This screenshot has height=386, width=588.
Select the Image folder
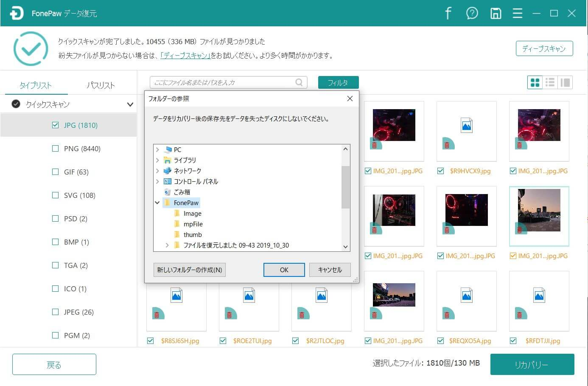pos(188,213)
